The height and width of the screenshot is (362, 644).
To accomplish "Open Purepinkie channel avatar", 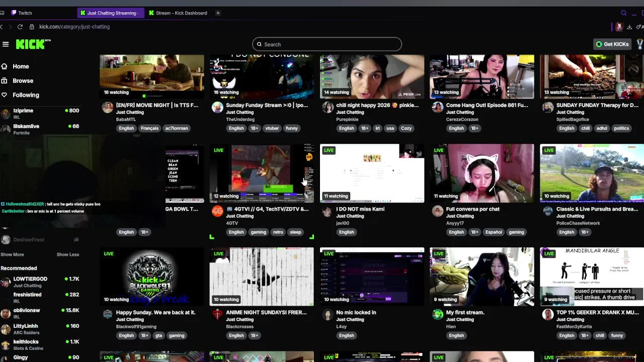I will pyautogui.click(x=328, y=107).
